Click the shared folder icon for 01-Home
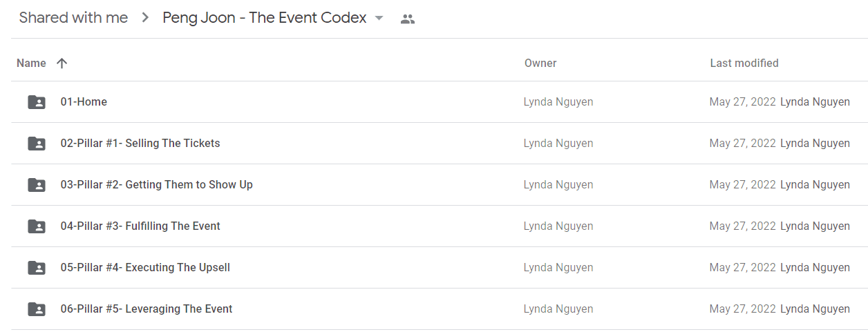This screenshot has width=868, height=332. point(37,102)
